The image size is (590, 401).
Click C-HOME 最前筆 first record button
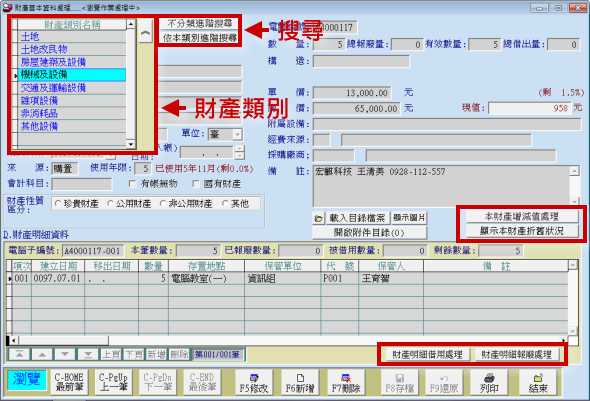click(69, 382)
